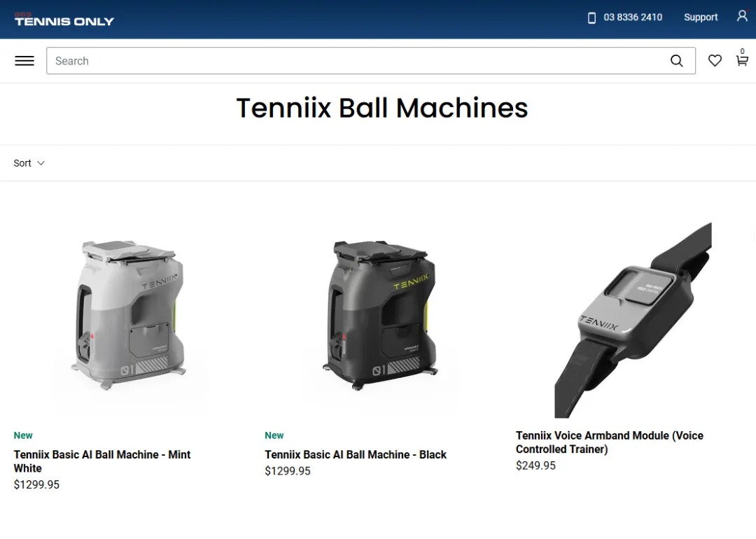Image resolution: width=756 pixels, height=539 pixels.
Task: Focus the Search text field
Action: (350, 61)
